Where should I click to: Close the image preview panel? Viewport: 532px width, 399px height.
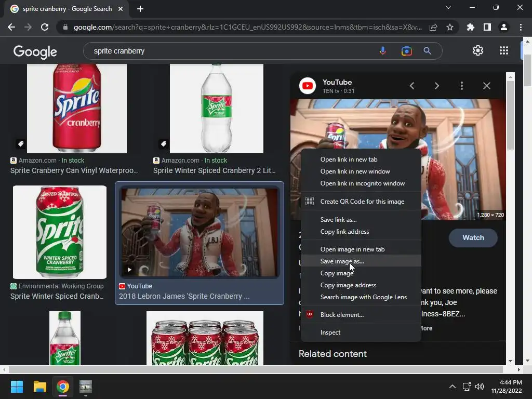(486, 86)
